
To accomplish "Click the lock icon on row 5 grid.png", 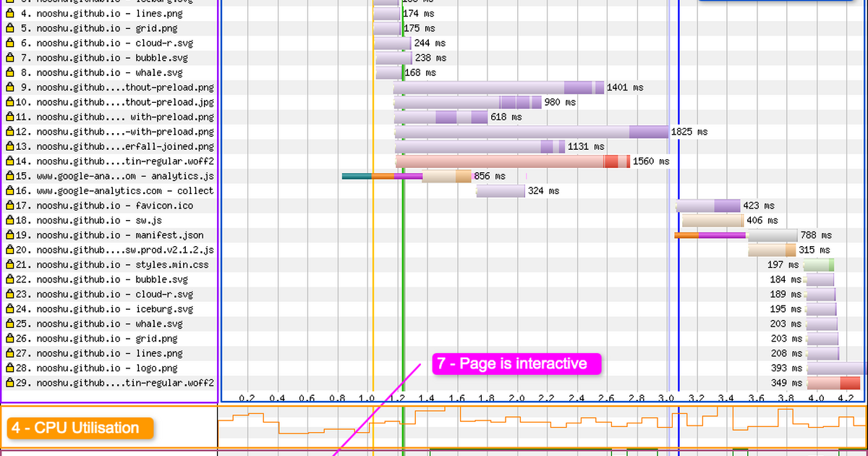I will (10, 28).
